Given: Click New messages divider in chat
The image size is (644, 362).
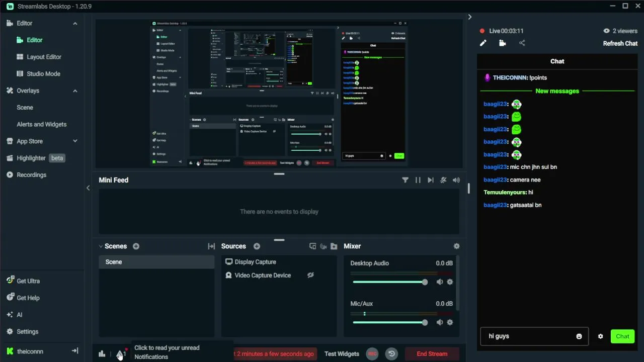Looking at the screenshot, I should (557, 91).
